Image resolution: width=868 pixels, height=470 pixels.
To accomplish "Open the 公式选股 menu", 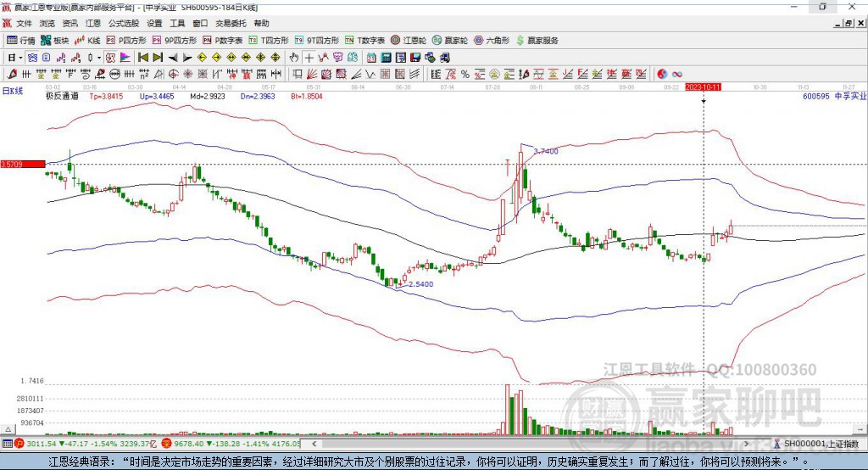I will point(124,23).
